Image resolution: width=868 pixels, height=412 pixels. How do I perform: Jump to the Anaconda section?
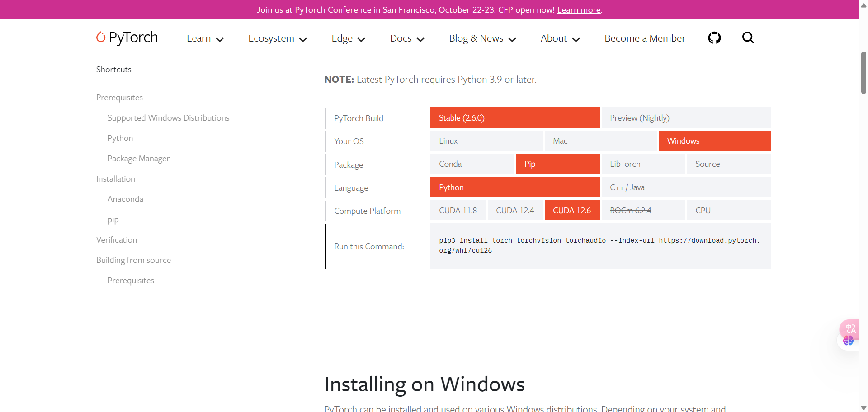click(125, 199)
